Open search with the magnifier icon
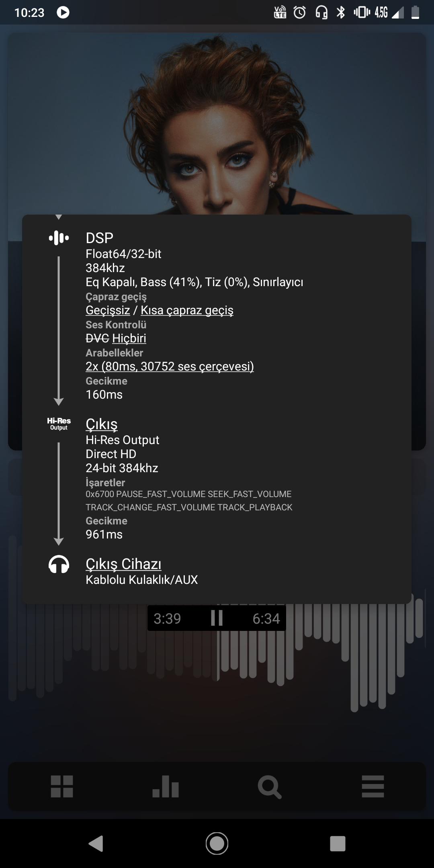Viewport: 434px width, 868px height. point(269,787)
